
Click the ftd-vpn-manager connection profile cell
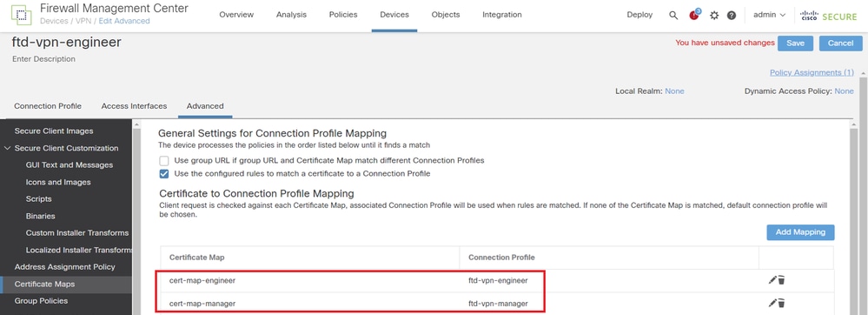[498, 304]
